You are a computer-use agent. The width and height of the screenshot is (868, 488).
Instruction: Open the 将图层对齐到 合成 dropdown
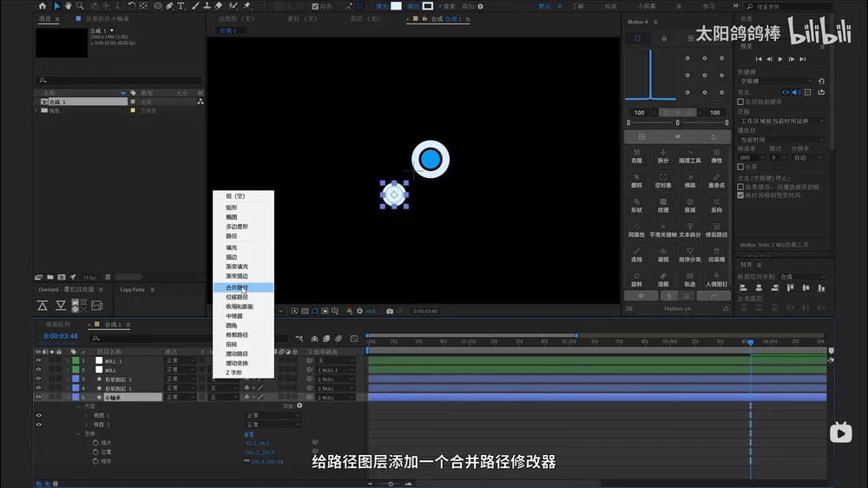(801, 276)
